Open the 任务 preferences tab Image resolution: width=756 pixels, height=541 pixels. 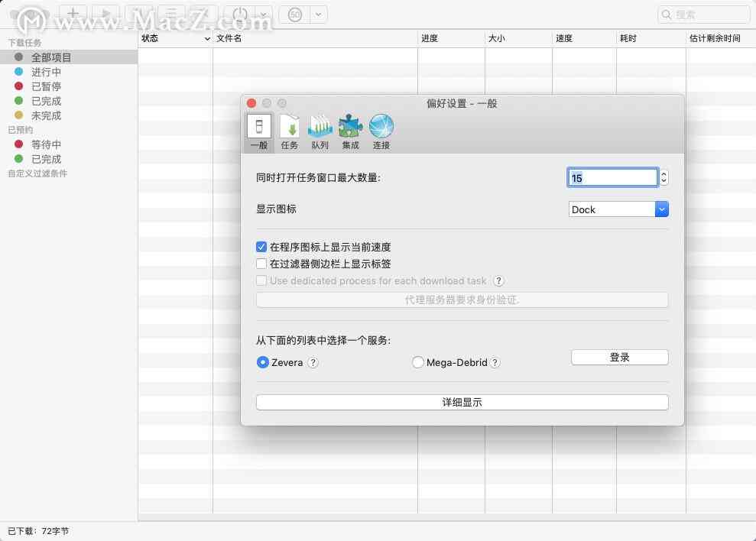coord(289,131)
